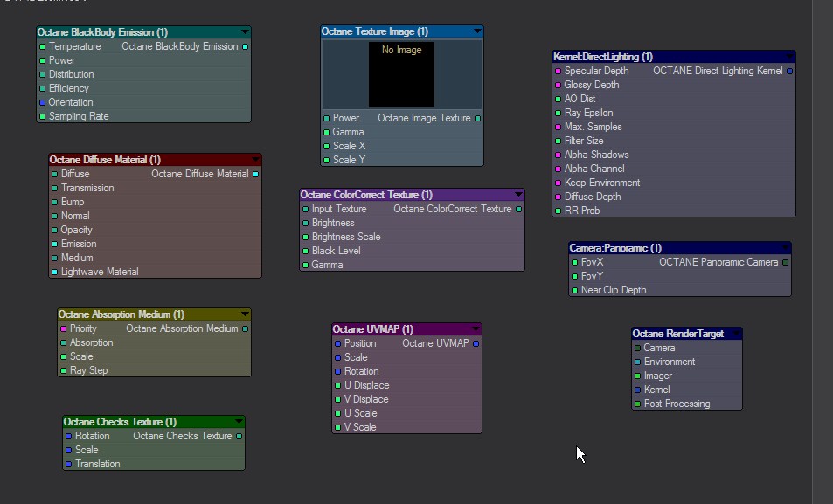Click the 'Transmission' label on Diffuse Material

(x=87, y=188)
